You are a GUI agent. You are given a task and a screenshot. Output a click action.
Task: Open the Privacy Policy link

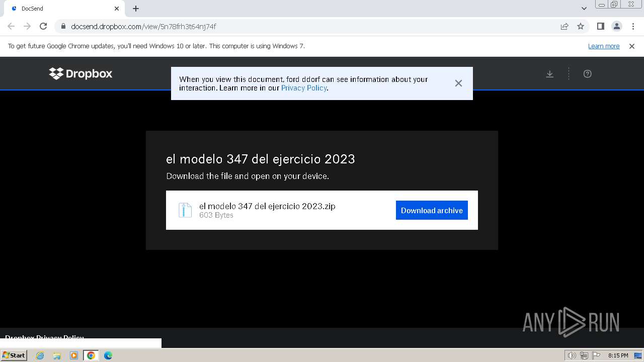pyautogui.click(x=304, y=88)
